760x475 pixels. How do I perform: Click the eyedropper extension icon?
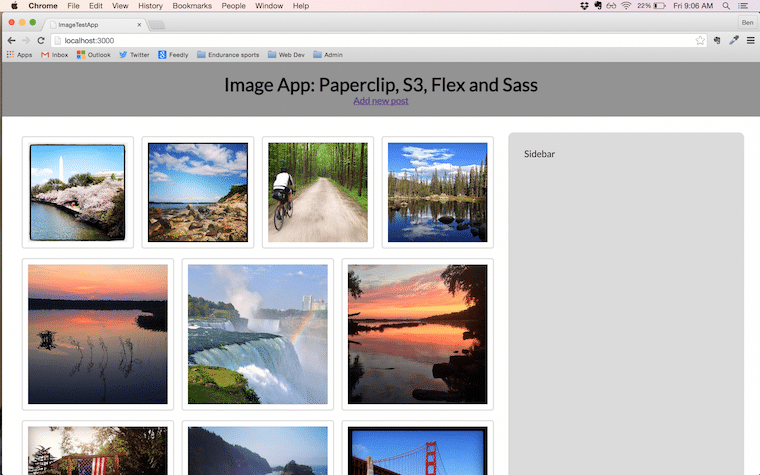coord(734,40)
